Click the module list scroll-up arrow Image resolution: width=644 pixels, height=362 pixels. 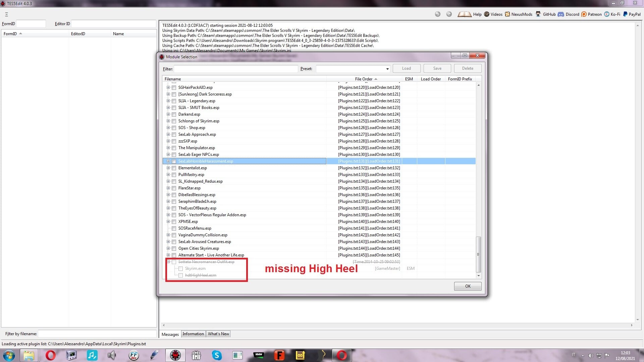[x=478, y=85]
